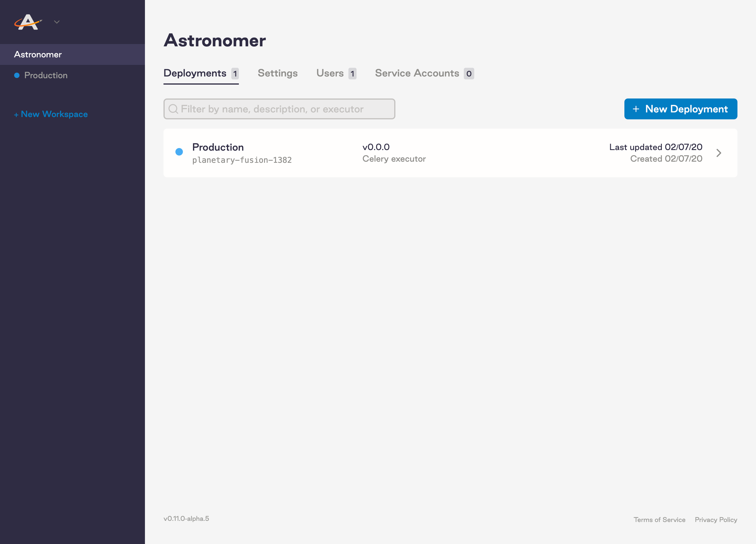Open the Terms of Service link
This screenshot has height=544, width=756.
click(659, 519)
